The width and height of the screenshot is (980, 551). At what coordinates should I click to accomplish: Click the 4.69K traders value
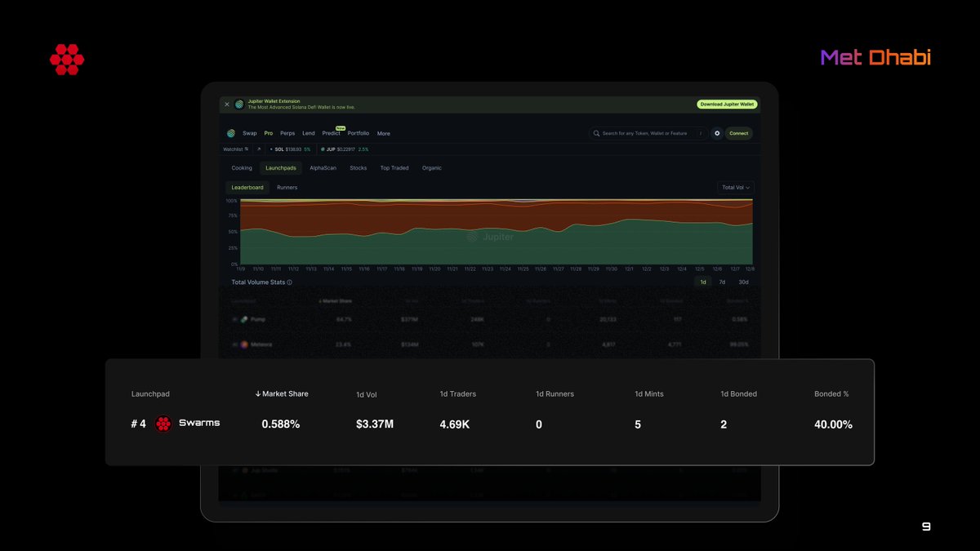(455, 424)
